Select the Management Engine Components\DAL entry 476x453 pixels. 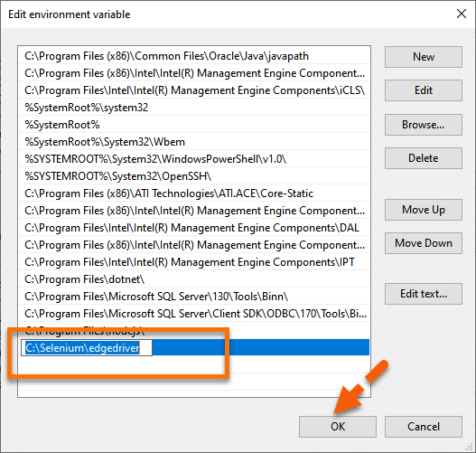tap(194, 228)
